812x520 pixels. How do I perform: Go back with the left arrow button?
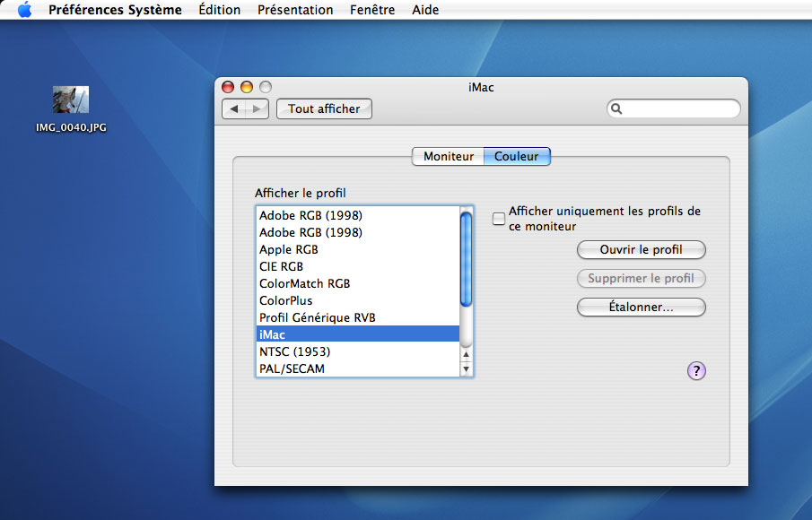pyautogui.click(x=234, y=109)
